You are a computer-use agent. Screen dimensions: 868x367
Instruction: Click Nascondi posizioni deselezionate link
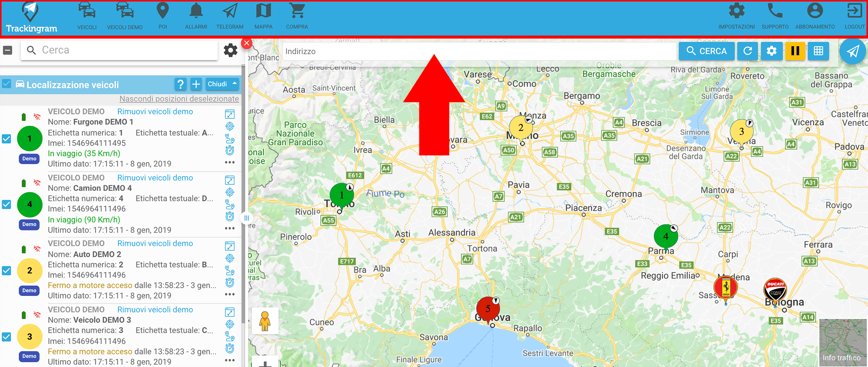(x=179, y=99)
